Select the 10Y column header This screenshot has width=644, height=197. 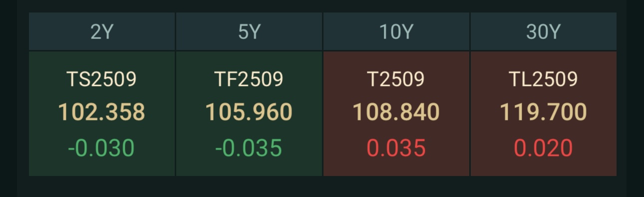[396, 31]
